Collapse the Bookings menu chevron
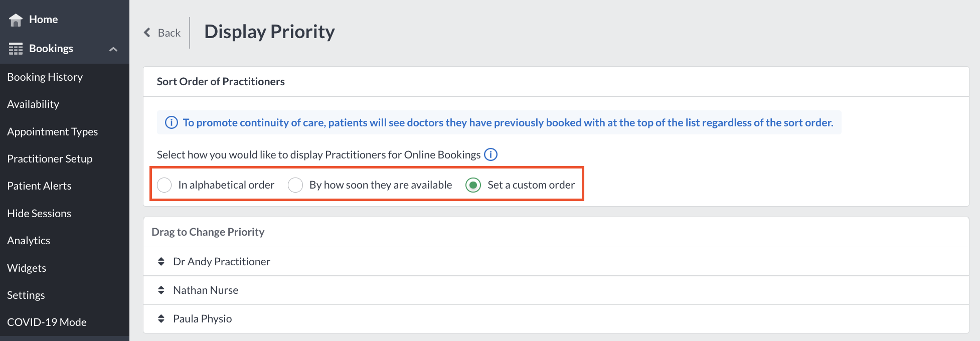 click(x=113, y=49)
